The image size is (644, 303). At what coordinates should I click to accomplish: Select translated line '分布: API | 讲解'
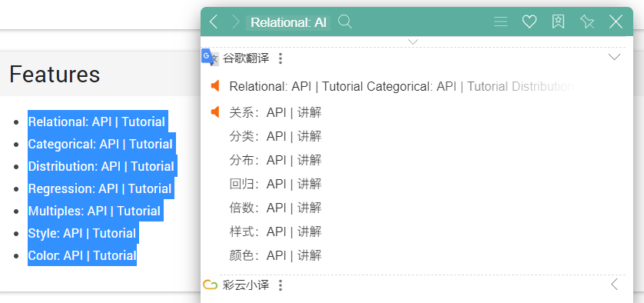(x=275, y=160)
